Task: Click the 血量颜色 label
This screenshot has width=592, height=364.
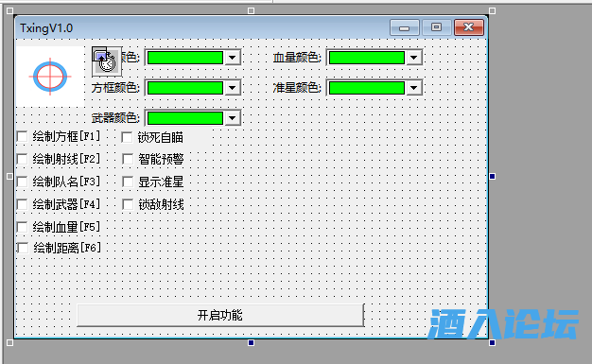Action: [297, 58]
